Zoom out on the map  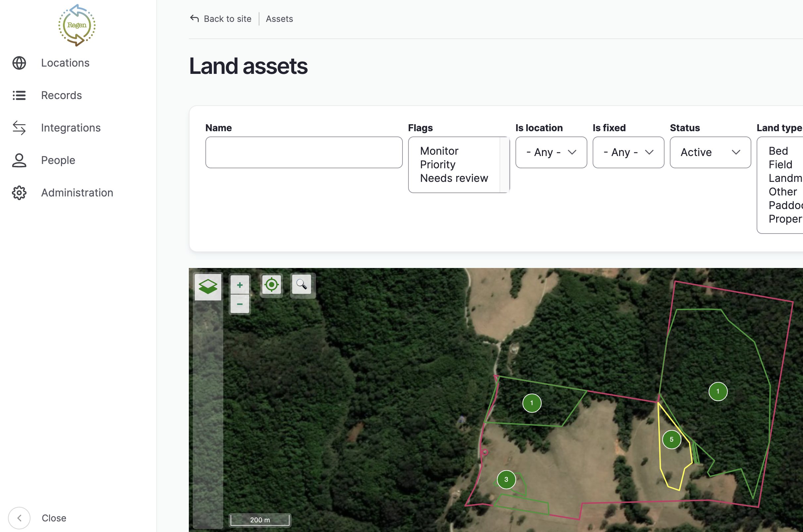click(240, 304)
